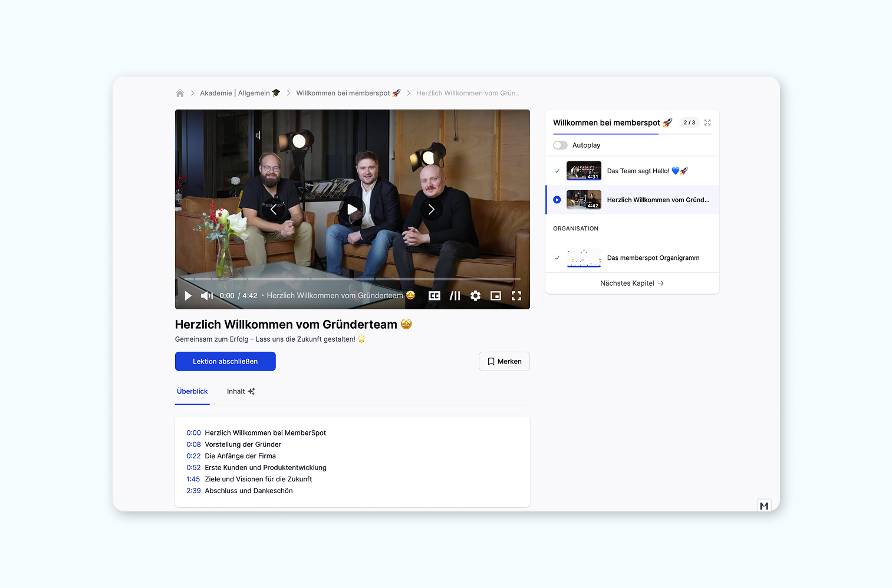892x588 pixels.
Task: Jump to 0:08 Vorstellung der Gründer
Action: pos(234,444)
